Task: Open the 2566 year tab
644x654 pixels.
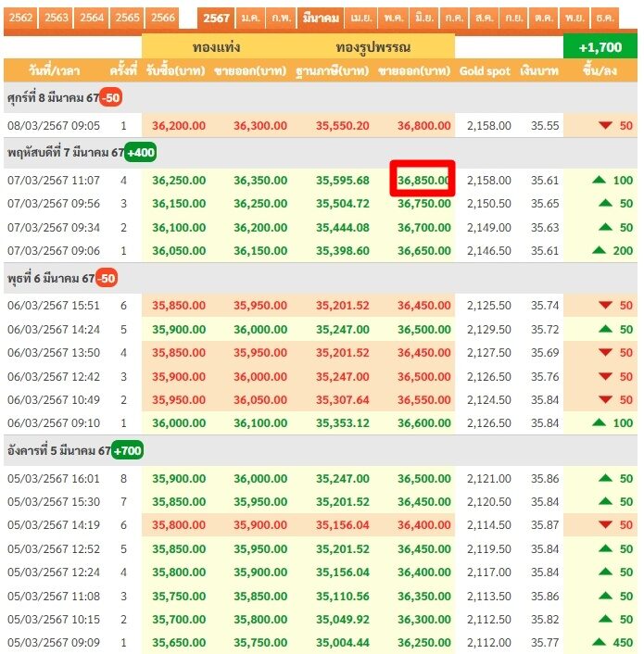Action: point(163,19)
